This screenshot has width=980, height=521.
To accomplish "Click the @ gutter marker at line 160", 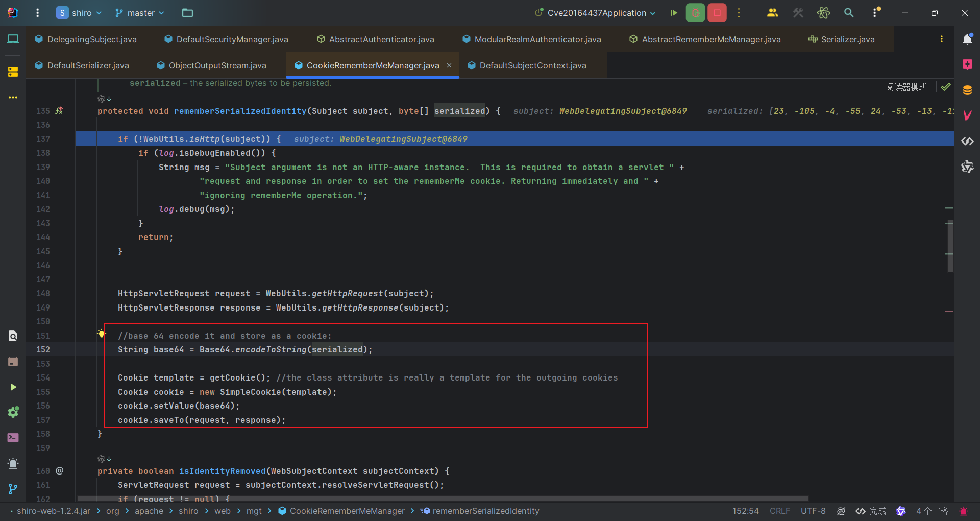I will point(60,470).
